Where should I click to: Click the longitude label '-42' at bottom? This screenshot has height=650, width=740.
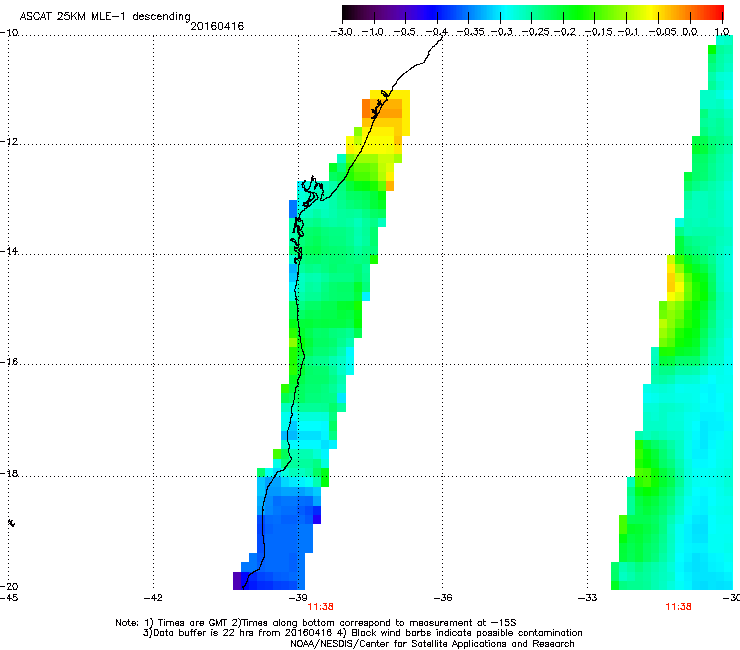click(153, 598)
